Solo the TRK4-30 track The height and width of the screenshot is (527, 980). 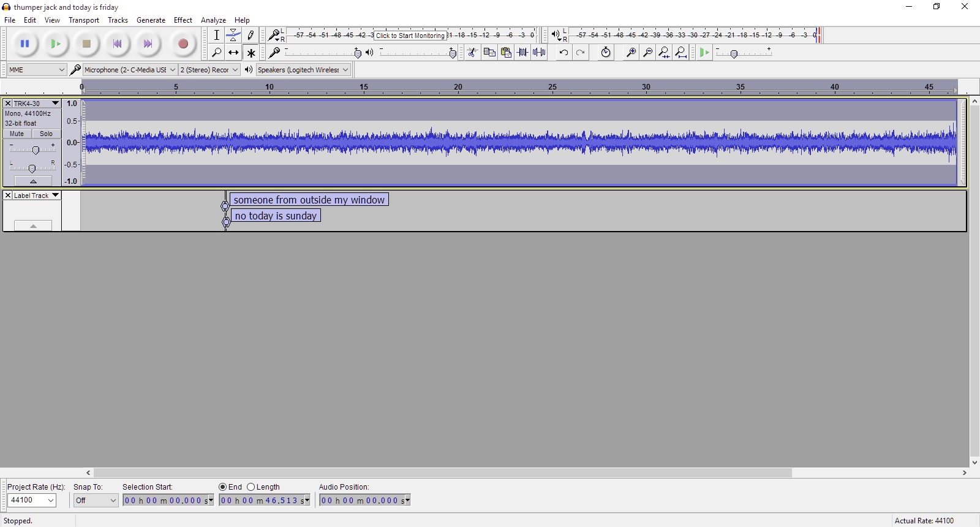(46, 134)
